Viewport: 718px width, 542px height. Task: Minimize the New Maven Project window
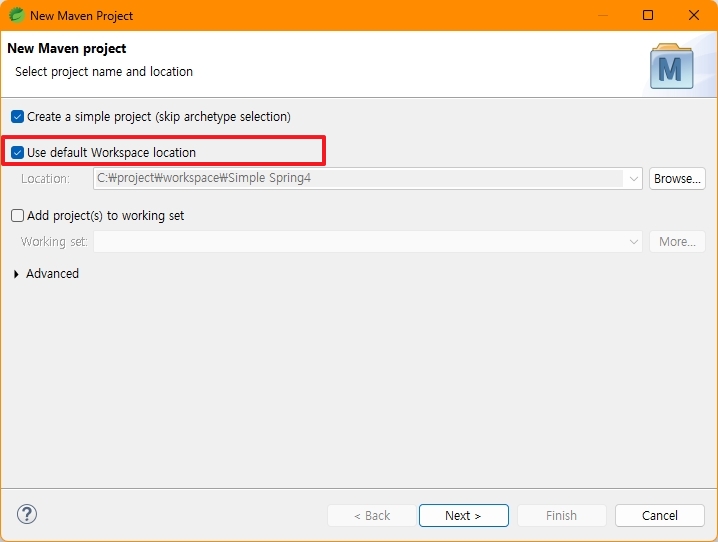[603, 15]
